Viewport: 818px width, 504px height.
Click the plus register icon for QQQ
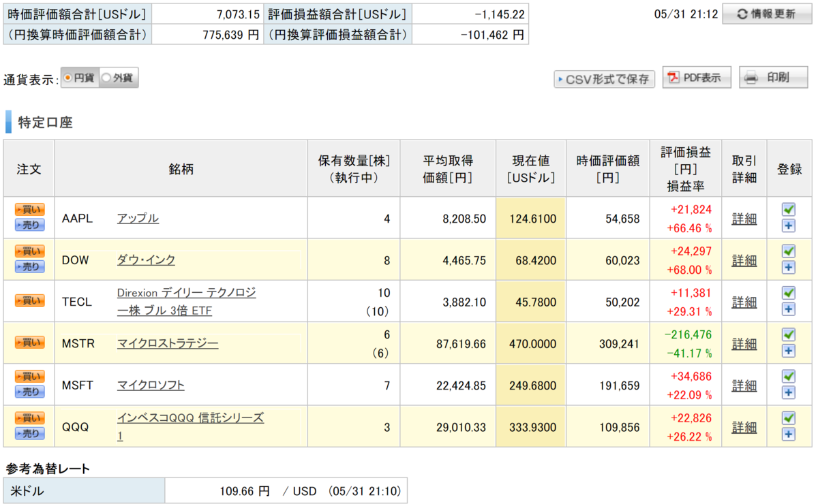(x=789, y=434)
